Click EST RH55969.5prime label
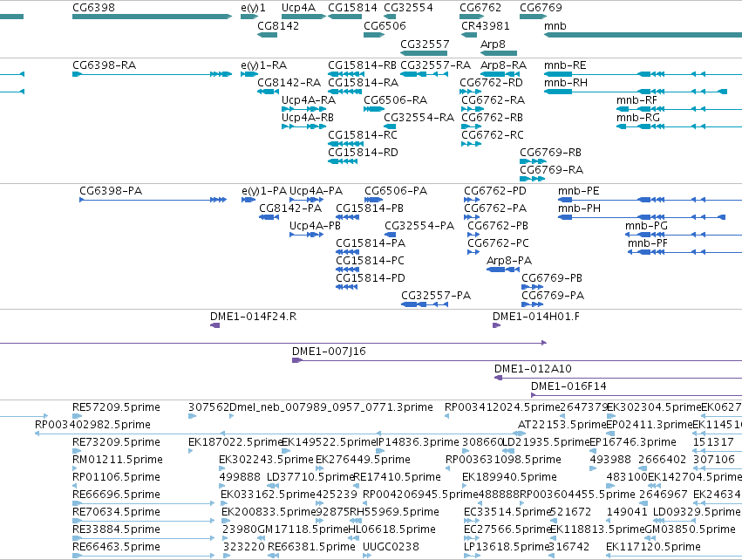 [395, 512]
